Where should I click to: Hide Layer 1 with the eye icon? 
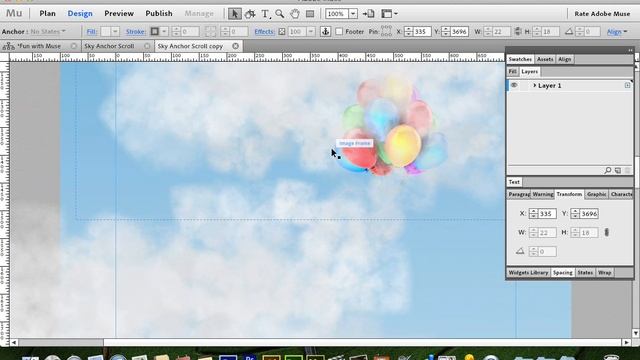click(x=514, y=85)
